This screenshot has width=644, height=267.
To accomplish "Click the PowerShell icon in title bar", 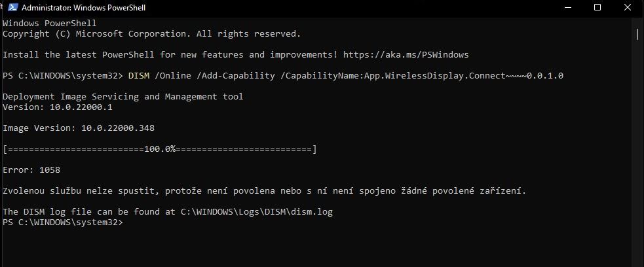I will pos(10,8).
